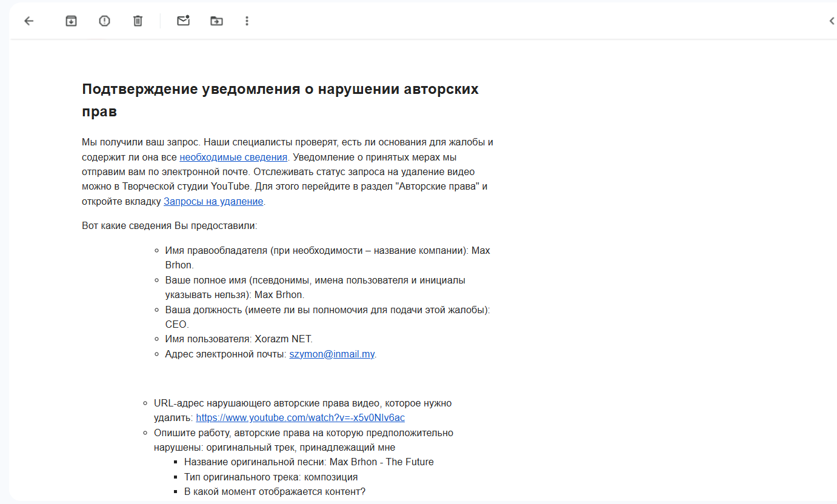Click the "В какой момент отображается контент?" bullet
The image size is (837, 504).
tap(275, 492)
